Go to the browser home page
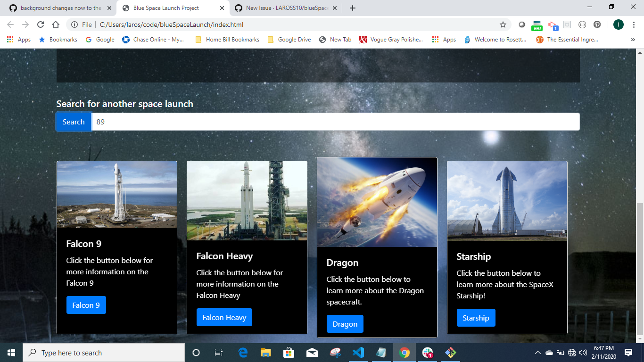644x362 pixels. [56, 25]
